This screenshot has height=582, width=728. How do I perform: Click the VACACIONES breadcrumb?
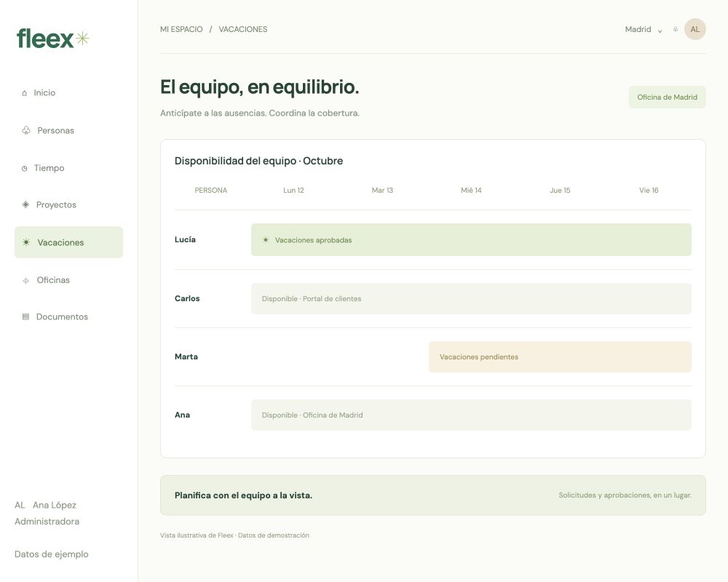pyautogui.click(x=243, y=29)
